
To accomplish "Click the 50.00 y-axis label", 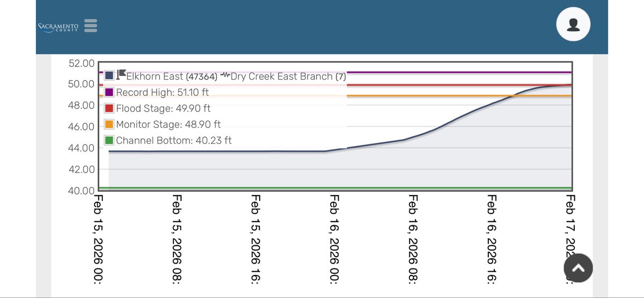I will [82, 84].
